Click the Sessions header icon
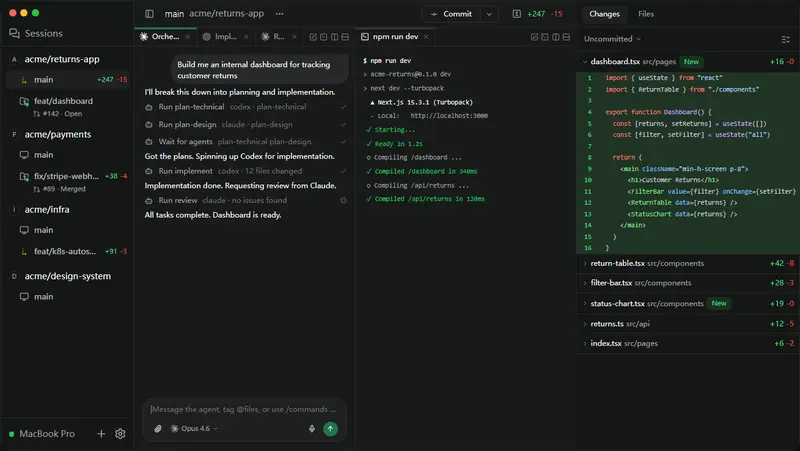 pos(14,33)
